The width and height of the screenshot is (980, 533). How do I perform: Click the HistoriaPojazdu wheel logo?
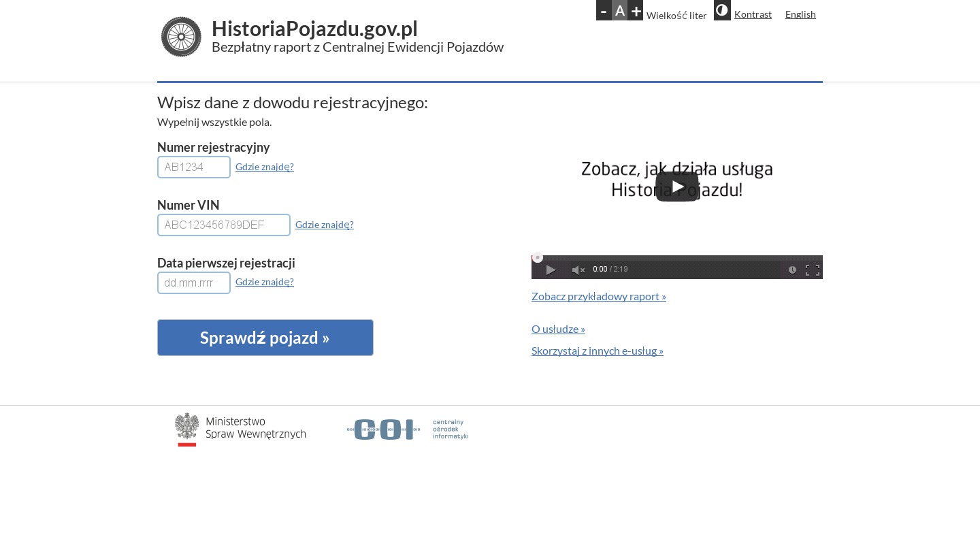tap(181, 37)
